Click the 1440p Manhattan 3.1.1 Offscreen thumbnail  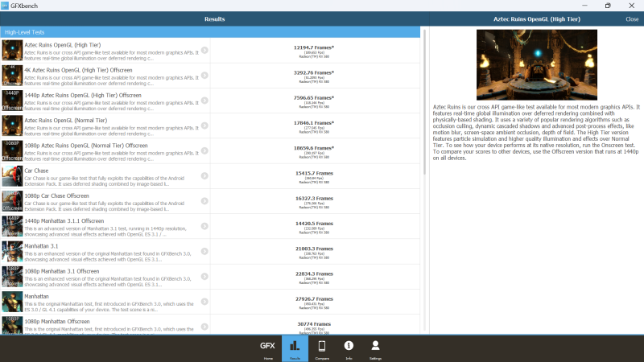(12, 226)
